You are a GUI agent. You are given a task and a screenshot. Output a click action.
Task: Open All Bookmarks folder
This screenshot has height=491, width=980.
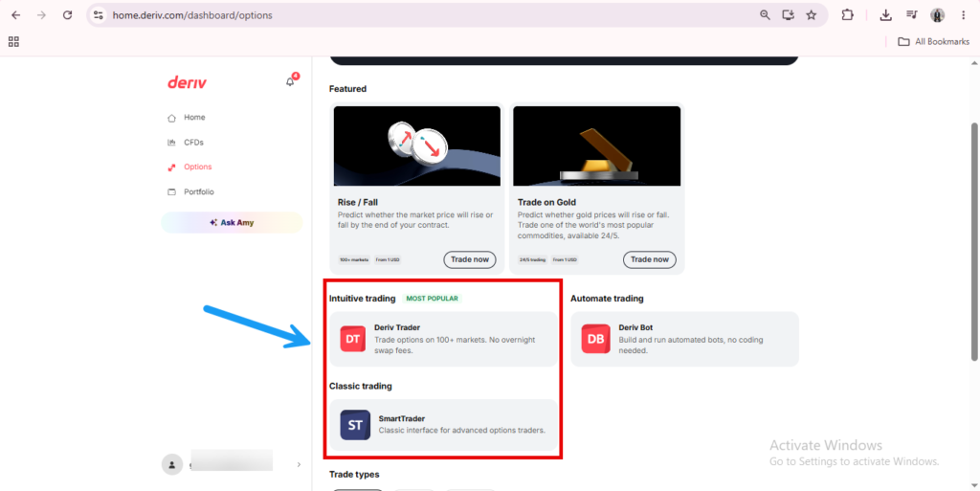(934, 42)
